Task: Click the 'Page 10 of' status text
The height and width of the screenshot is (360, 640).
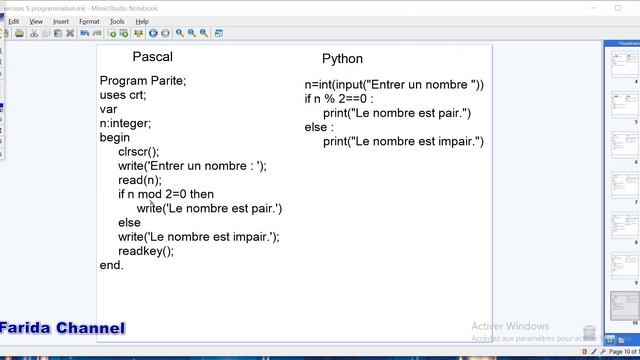Action: click(x=623, y=351)
